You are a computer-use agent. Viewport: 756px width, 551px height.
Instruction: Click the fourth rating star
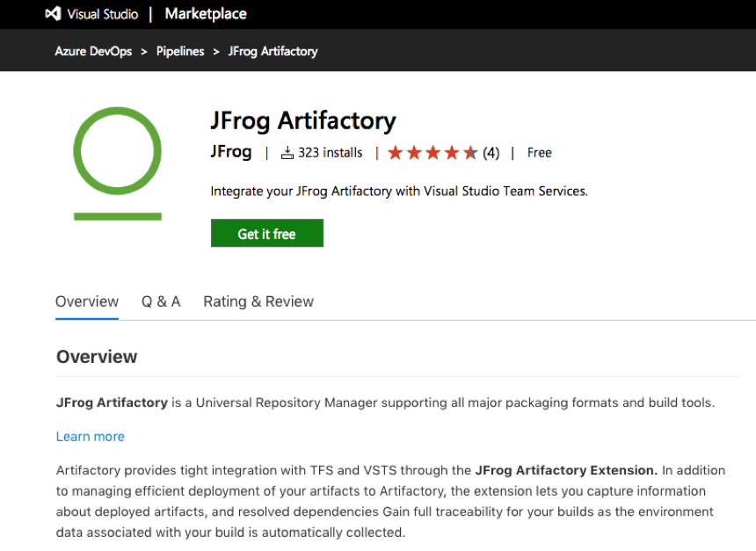(x=452, y=153)
